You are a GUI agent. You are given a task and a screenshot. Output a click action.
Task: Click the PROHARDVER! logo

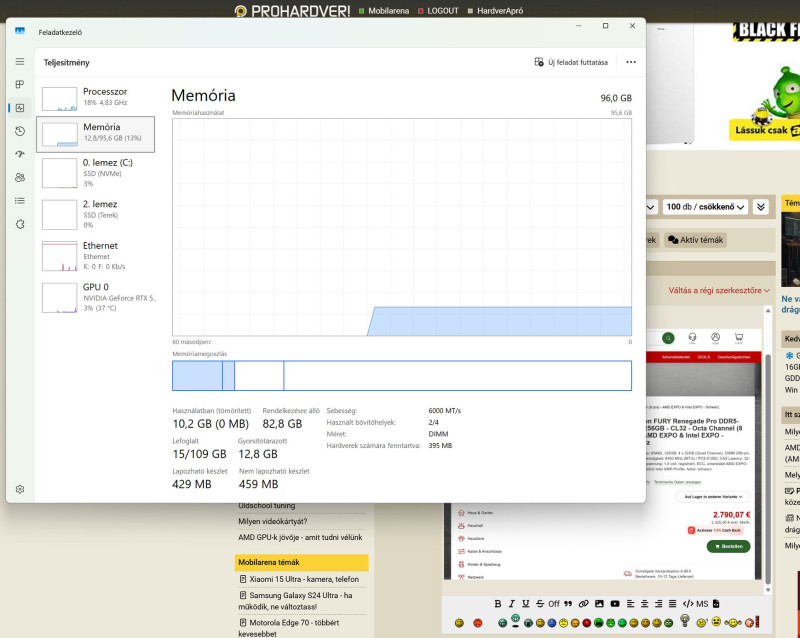(292, 11)
